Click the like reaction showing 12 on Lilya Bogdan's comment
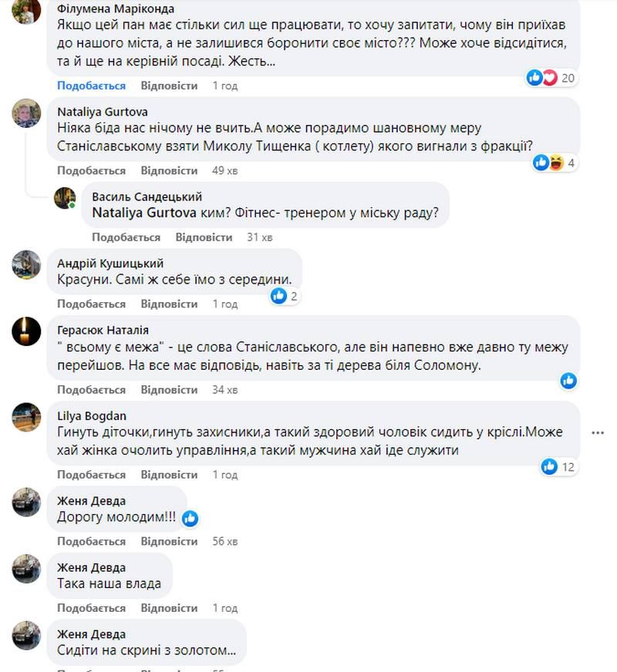 [550, 465]
